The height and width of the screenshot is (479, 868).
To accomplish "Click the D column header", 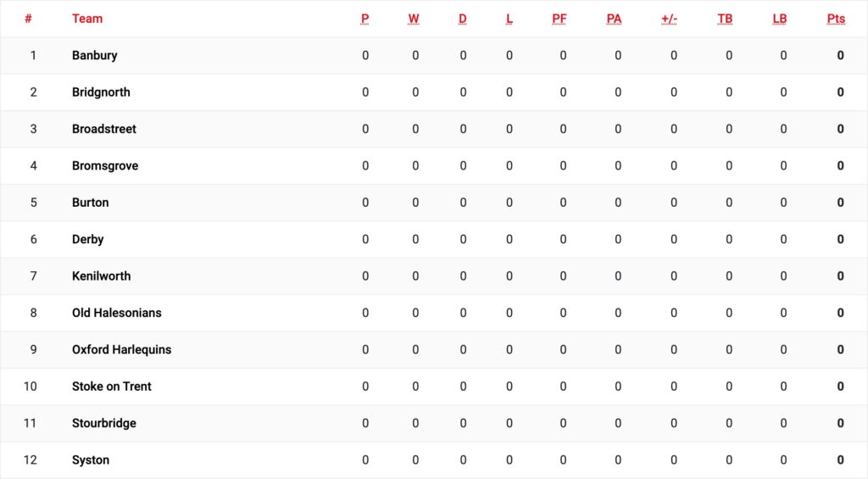I will click(x=462, y=19).
